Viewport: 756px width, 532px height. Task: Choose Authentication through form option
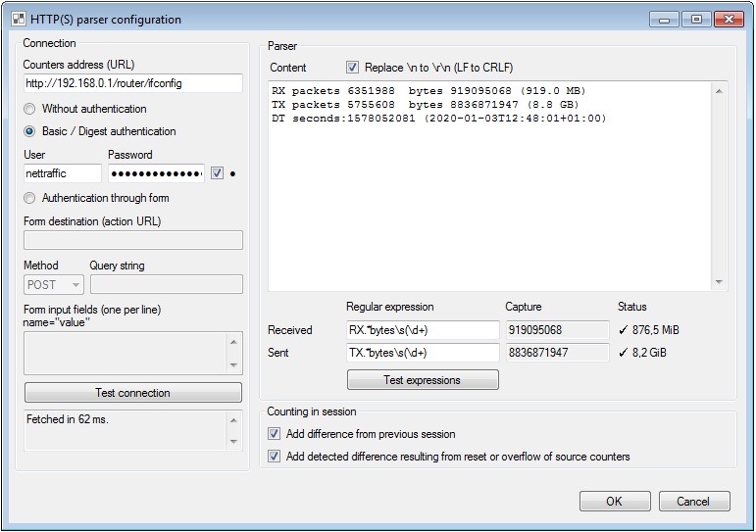(x=30, y=198)
